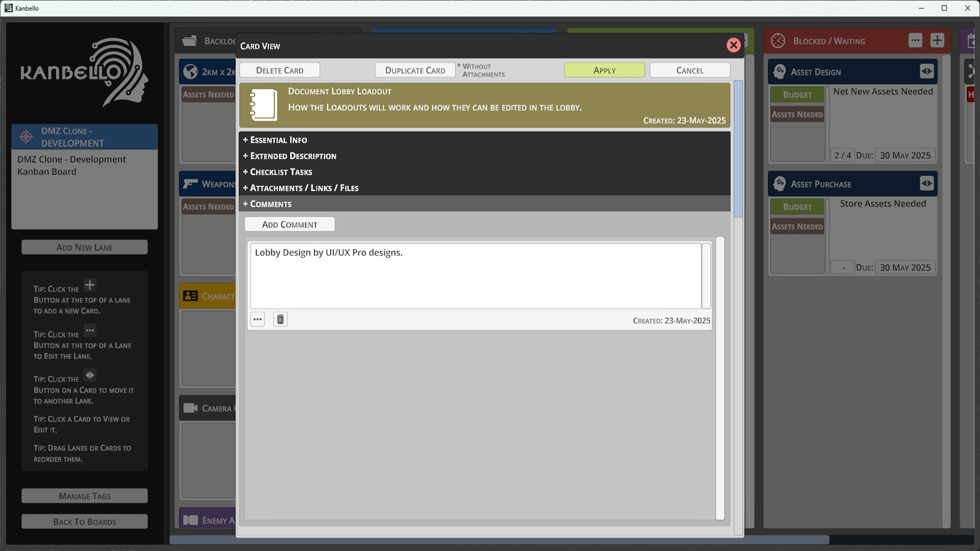Select the green Budget tag on Asset Design
This screenshot has height=551, width=980.
797,94
